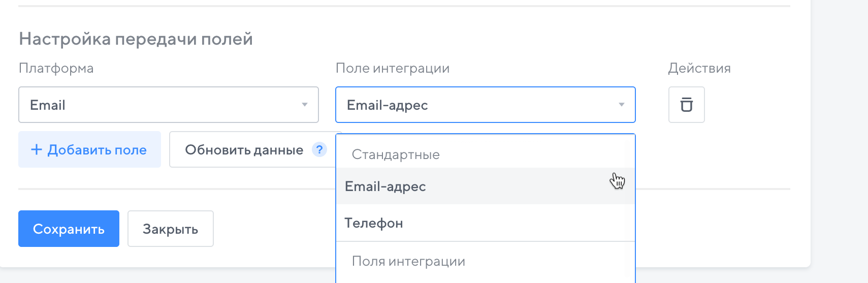
Task: Click the Действия column label
Action: tap(699, 68)
